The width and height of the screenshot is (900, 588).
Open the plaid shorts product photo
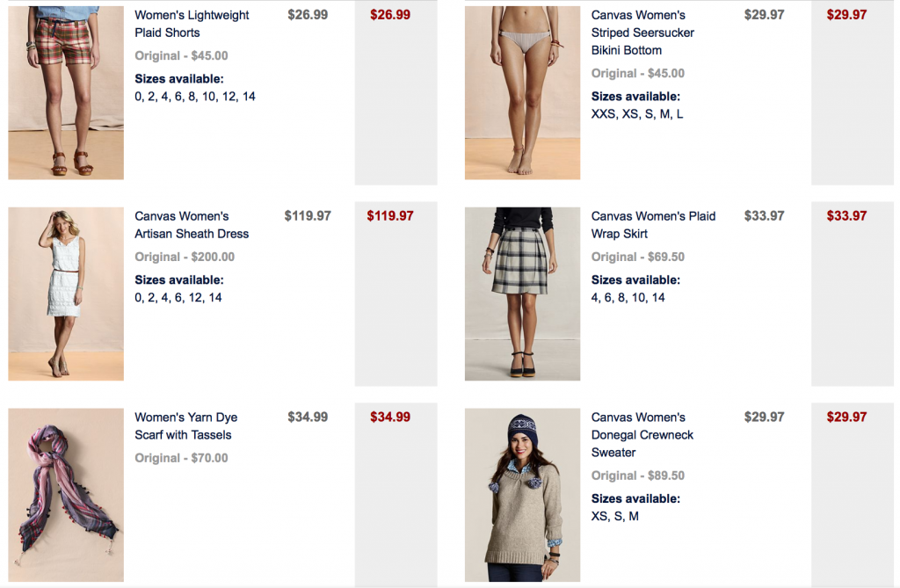pos(66,92)
